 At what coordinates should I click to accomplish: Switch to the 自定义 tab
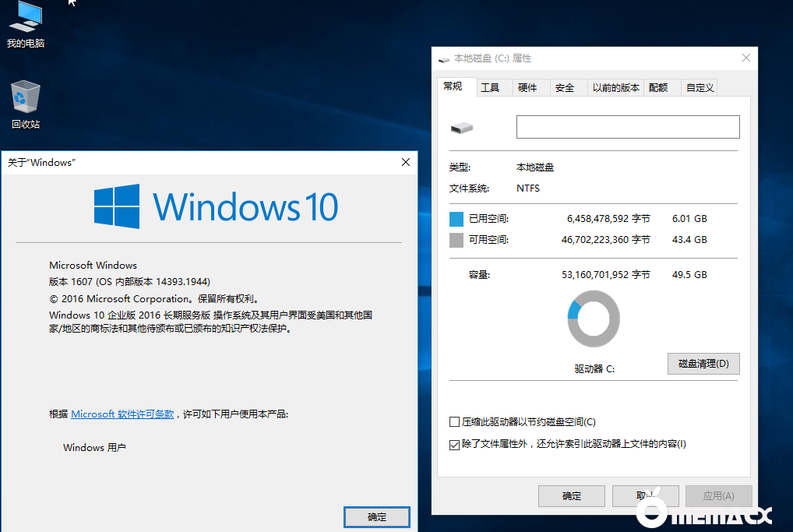[x=700, y=88]
